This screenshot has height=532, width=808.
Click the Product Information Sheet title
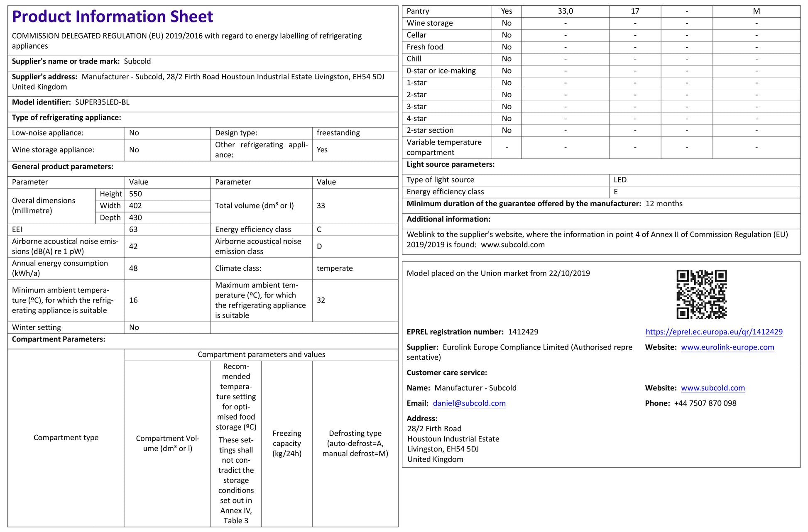point(113,17)
